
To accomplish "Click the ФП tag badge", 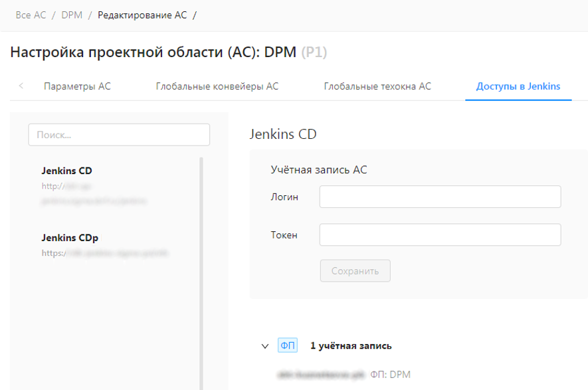I will point(287,345).
